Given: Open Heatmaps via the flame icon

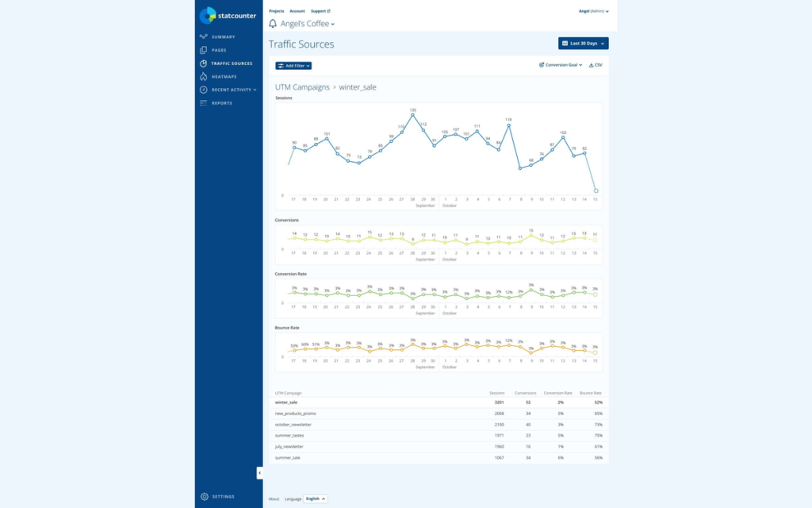Looking at the screenshot, I should tap(204, 77).
